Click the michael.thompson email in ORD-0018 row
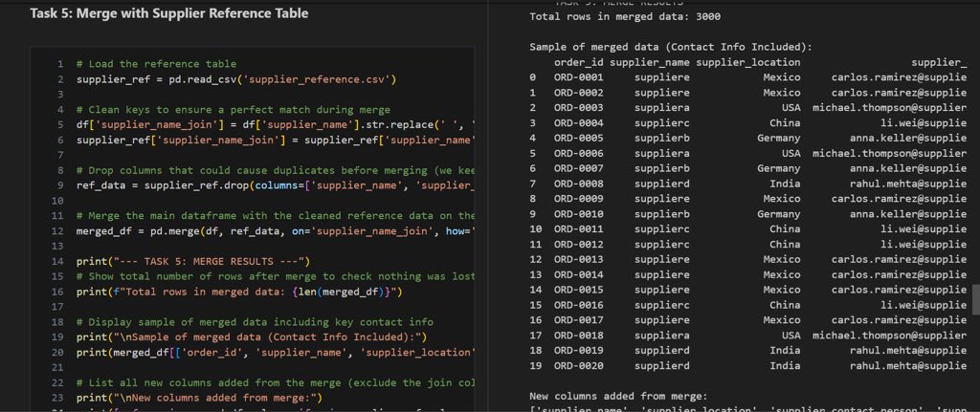Image resolution: width=980 pixels, height=412 pixels. (890, 336)
